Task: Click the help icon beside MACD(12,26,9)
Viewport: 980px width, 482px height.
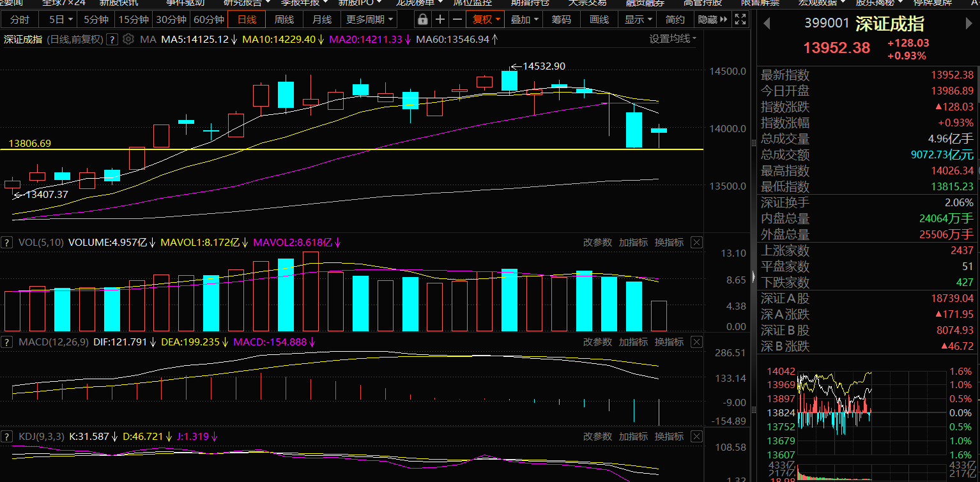Action: [x=7, y=342]
